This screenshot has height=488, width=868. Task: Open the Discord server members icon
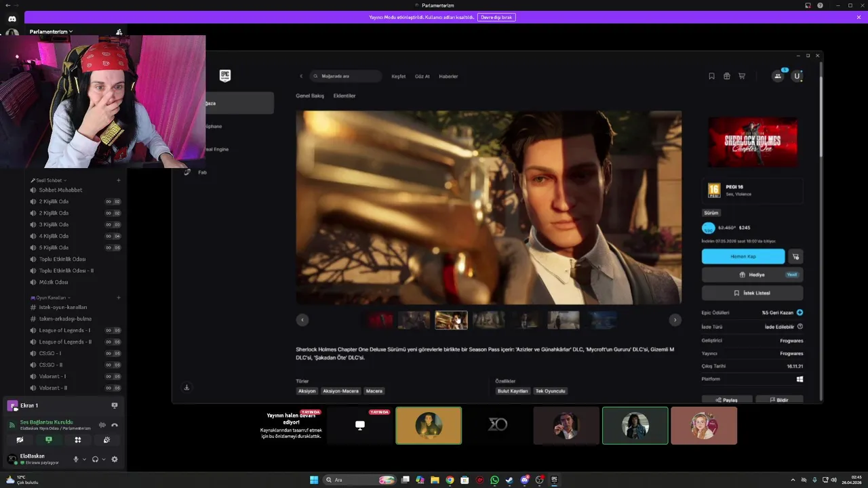(119, 32)
